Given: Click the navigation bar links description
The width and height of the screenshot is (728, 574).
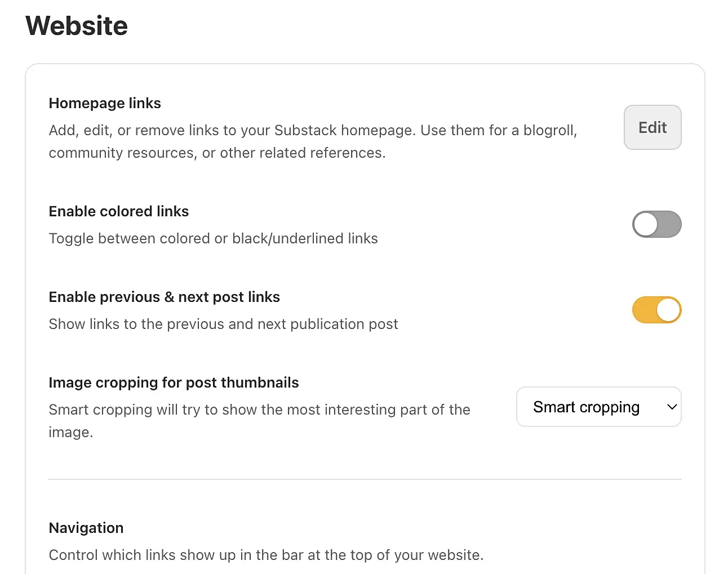Looking at the screenshot, I should coord(266,555).
